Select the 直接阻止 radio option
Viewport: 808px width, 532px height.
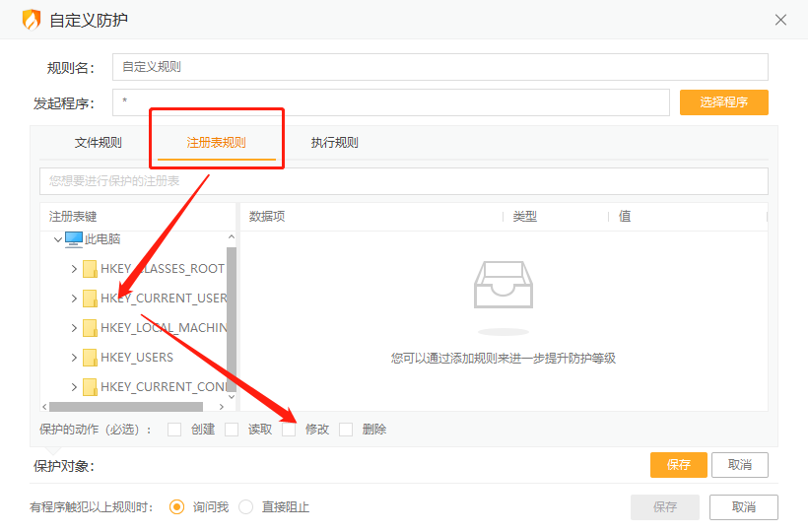[246, 507]
